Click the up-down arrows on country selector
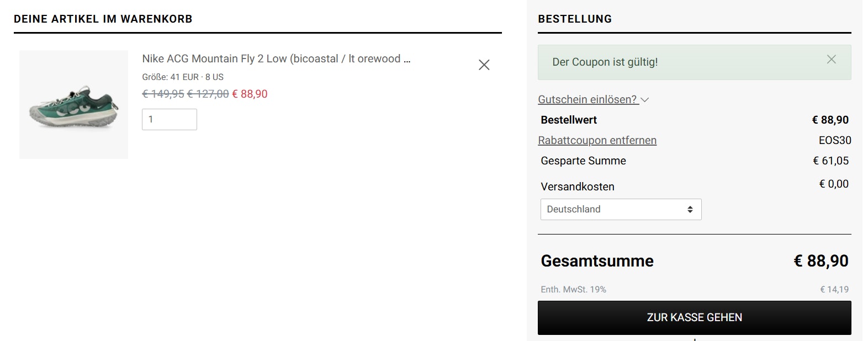This screenshot has width=868, height=341. click(x=690, y=210)
